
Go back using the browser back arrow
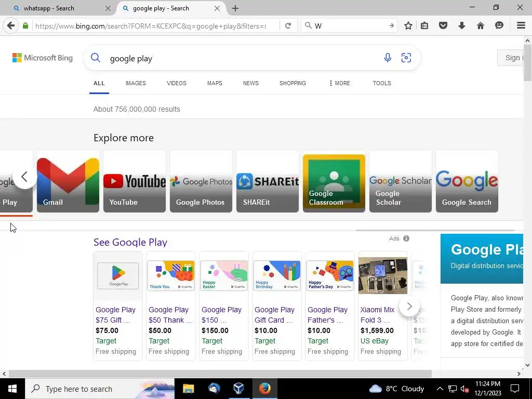[11, 25]
